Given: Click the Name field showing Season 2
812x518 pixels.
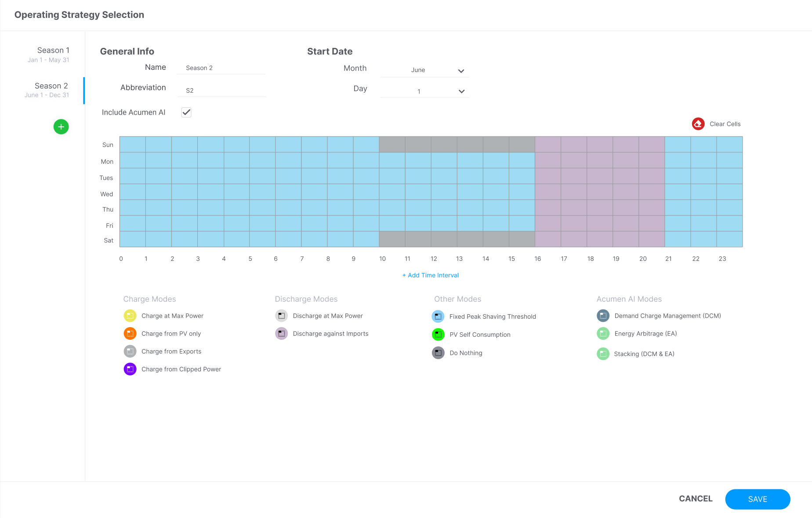Looking at the screenshot, I should pos(221,68).
